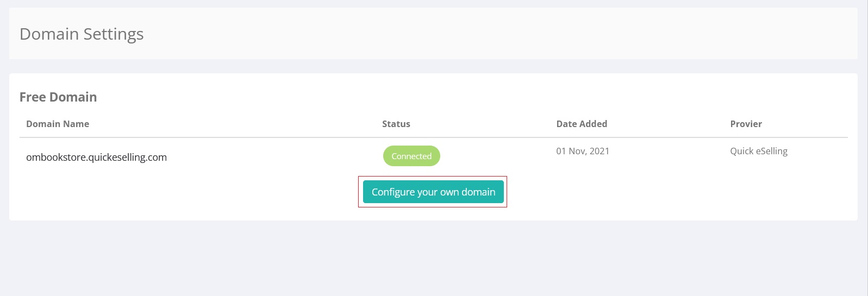Click the Date Added column header
This screenshot has width=868, height=296.
point(581,124)
